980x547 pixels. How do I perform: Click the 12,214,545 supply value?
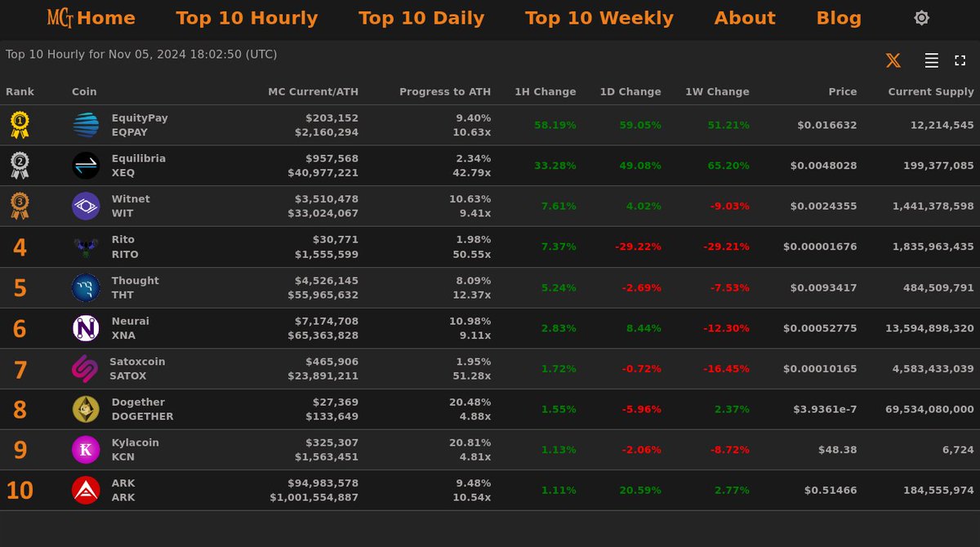pyautogui.click(x=942, y=125)
